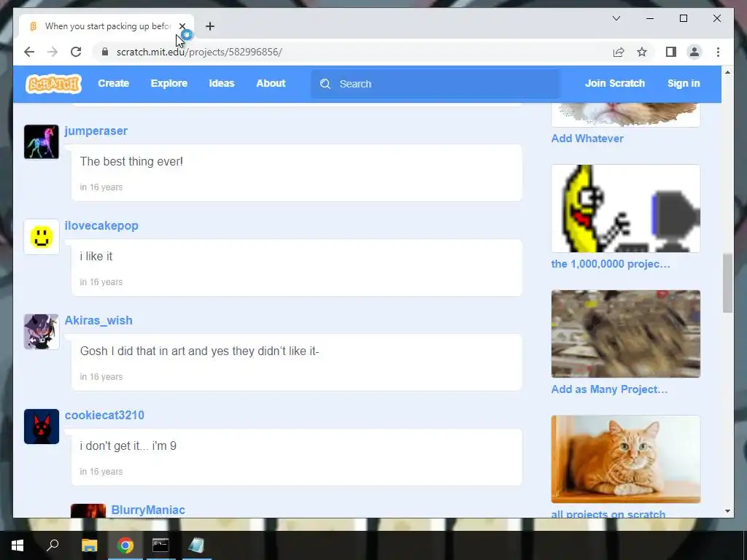Click the search magnifier icon in Scratch navbar
Image resolution: width=747 pixels, height=560 pixels.
pos(325,84)
